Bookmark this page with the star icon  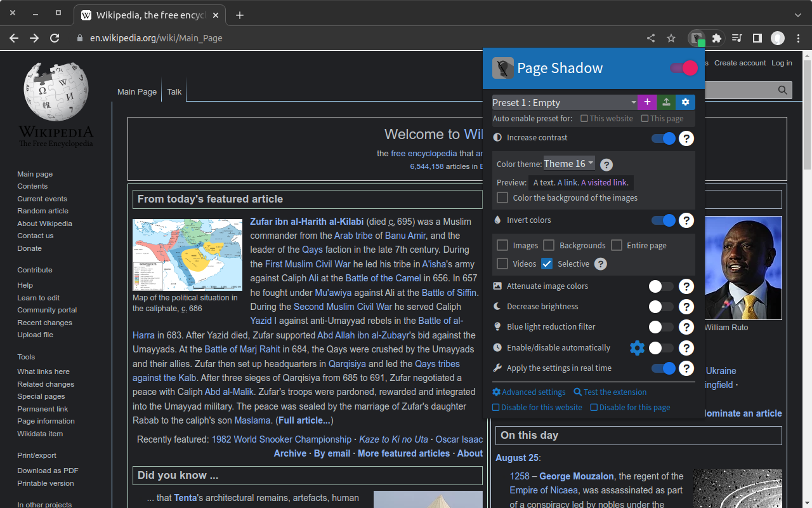point(671,38)
